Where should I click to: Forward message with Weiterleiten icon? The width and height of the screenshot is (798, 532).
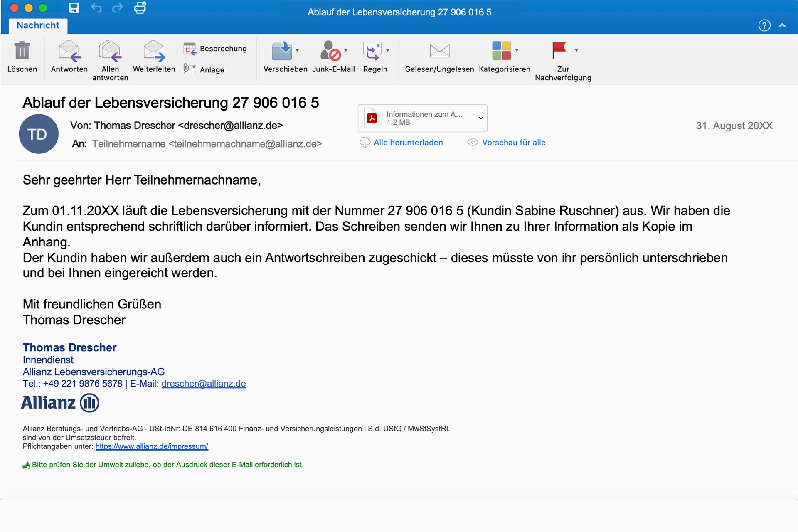point(154,51)
